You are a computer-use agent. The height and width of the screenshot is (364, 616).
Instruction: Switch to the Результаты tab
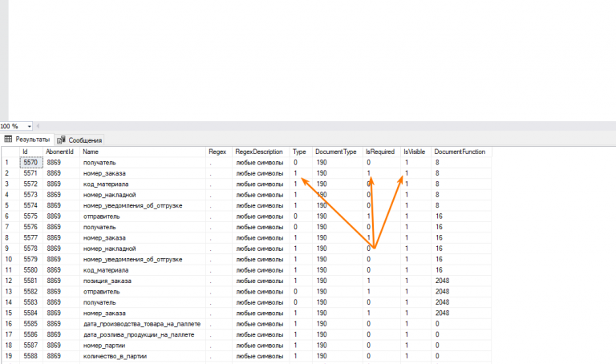27,140
